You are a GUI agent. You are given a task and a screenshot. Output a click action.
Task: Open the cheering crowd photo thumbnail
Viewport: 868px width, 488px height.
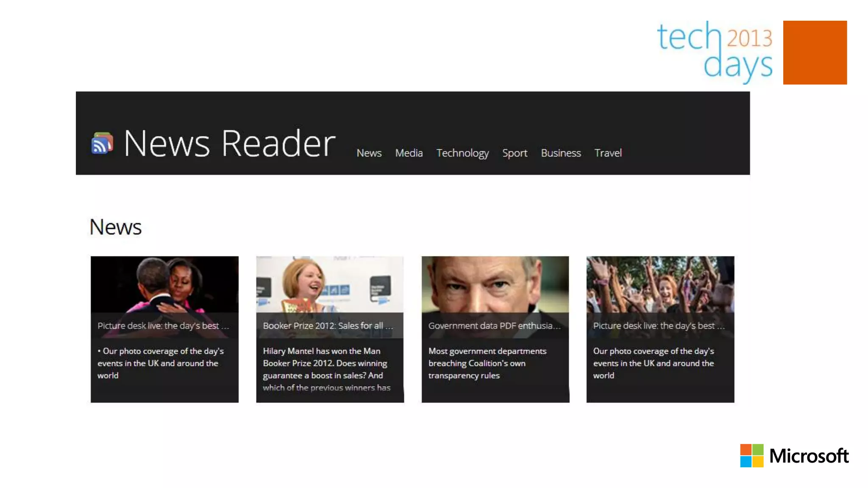tap(660, 285)
